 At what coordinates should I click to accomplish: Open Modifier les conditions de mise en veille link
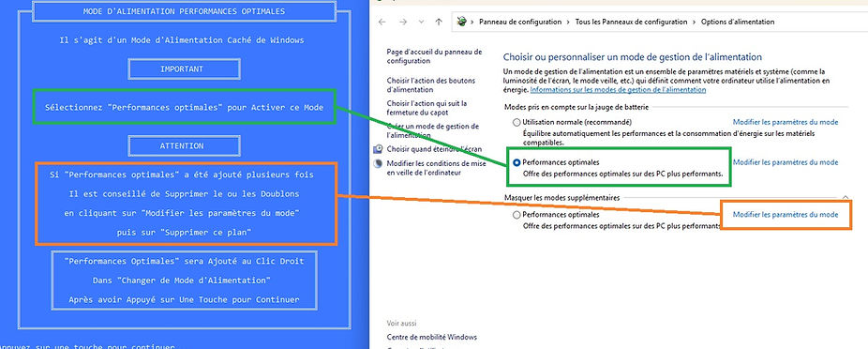coord(436,168)
